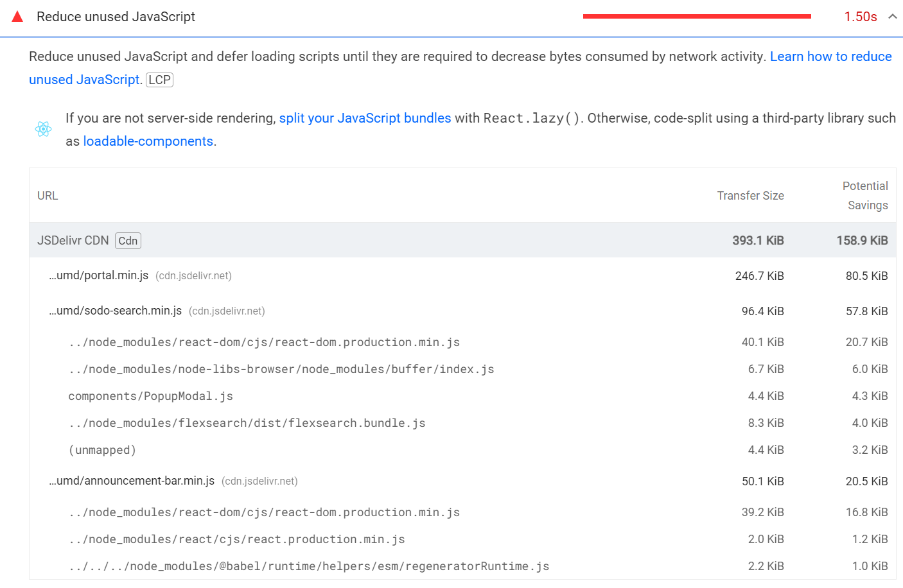Image resolution: width=903 pixels, height=588 pixels.
Task: Click the react.production.min.js source row
Action: (462, 539)
